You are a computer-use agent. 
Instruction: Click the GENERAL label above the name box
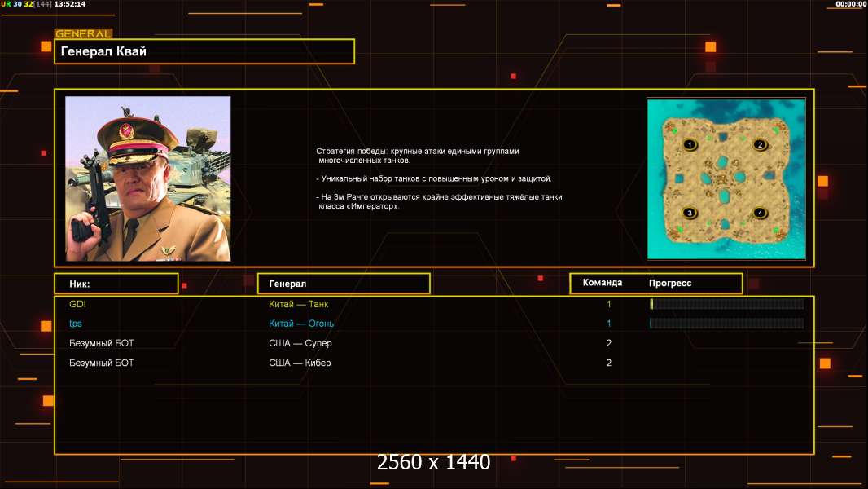pos(83,34)
